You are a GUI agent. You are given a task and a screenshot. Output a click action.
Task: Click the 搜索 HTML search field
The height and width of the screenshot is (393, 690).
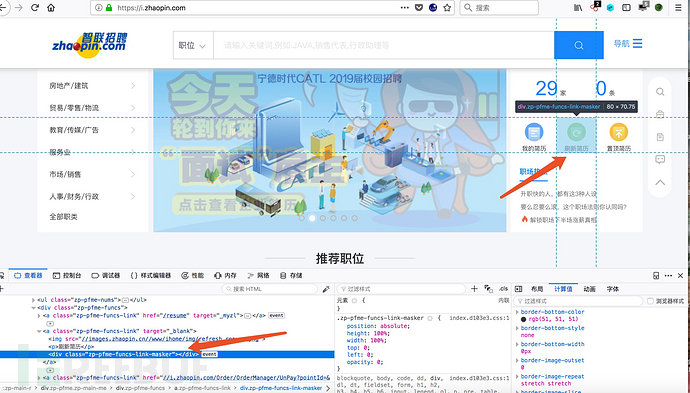pyautogui.click(x=269, y=289)
